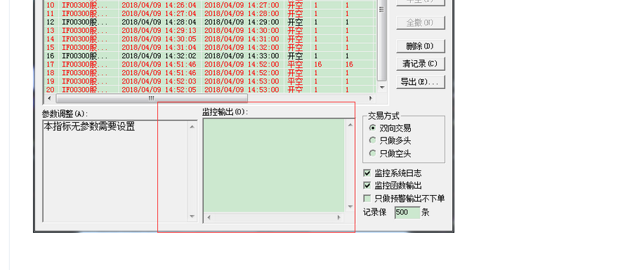Click the 交易方式 group label

tap(383, 116)
